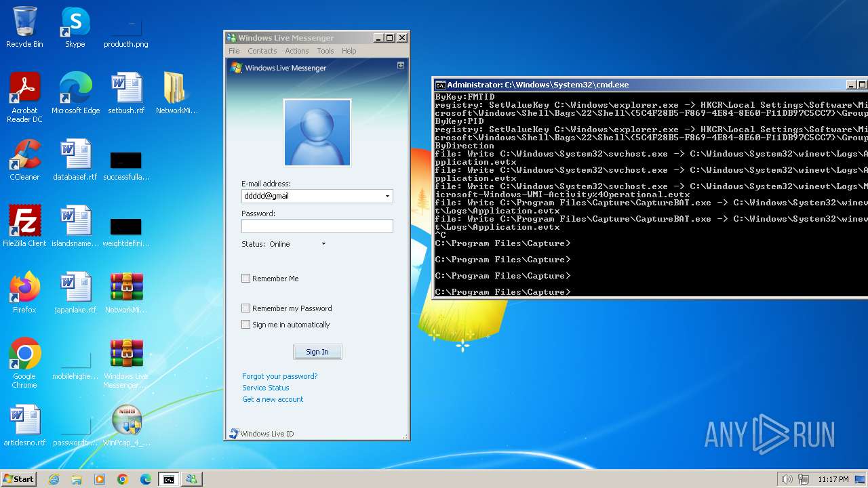Launch Microsoft Edge desktop shortcut
This screenshot has width=868, height=488.
(x=75, y=94)
